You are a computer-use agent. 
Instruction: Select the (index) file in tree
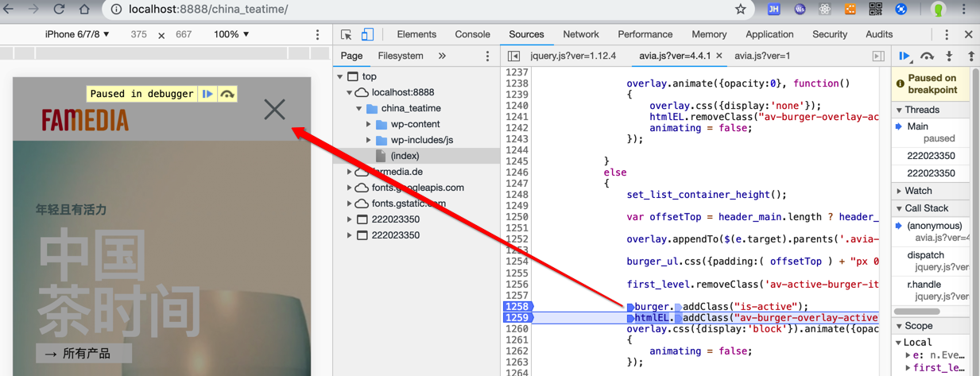(x=405, y=157)
